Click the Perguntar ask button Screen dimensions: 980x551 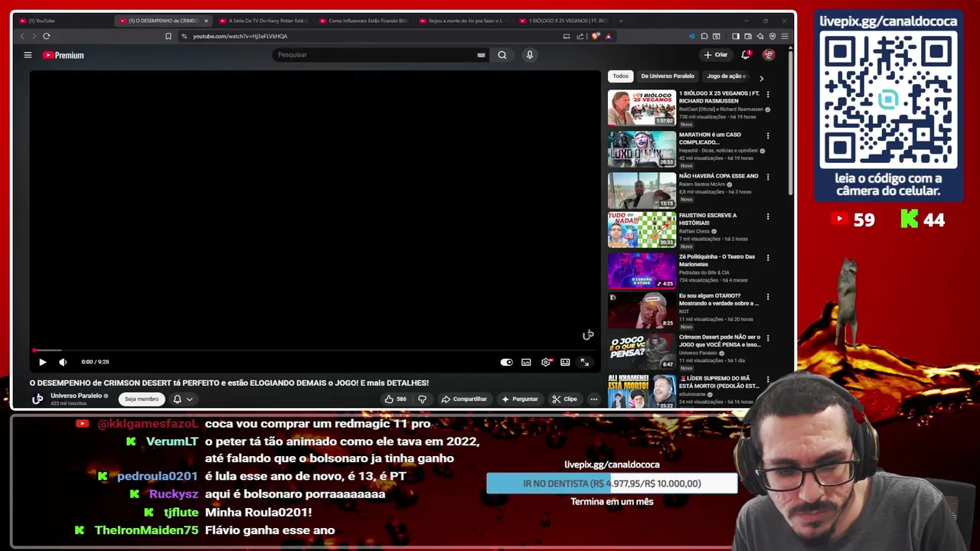[x=520, y=399]
